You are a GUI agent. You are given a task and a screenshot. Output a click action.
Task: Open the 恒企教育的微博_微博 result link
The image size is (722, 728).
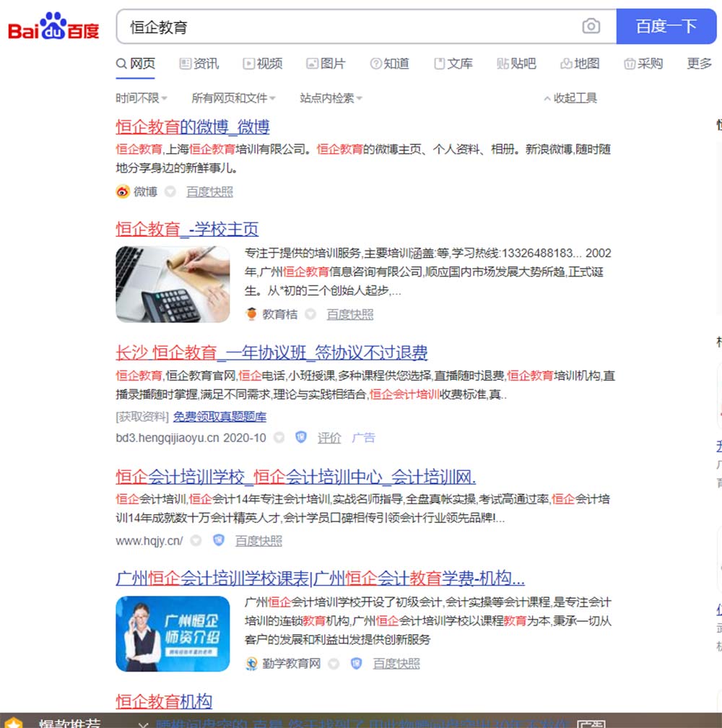(x=193, y=127)
